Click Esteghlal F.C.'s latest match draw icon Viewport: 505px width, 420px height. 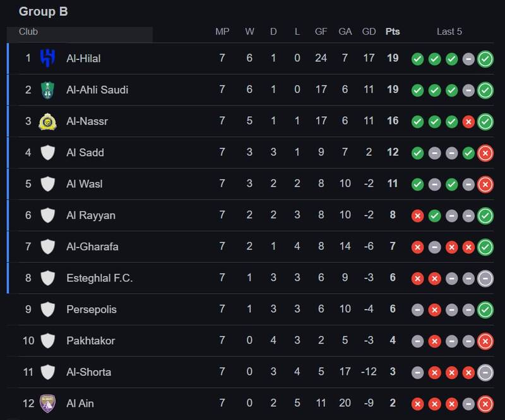pyautogui.click(x=485, y=278)
